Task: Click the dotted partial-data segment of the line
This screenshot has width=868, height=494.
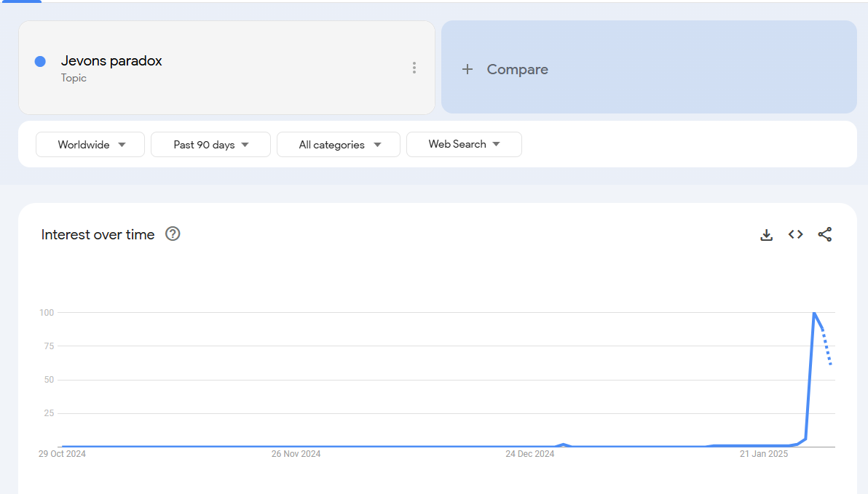Action: coord(826,348)
